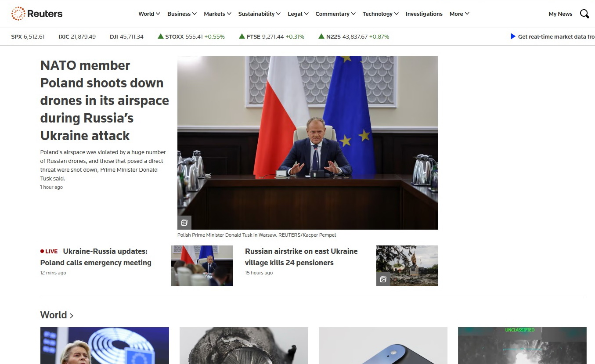Click gallery icon on Ukraine village thumbnail

[383, 279]
